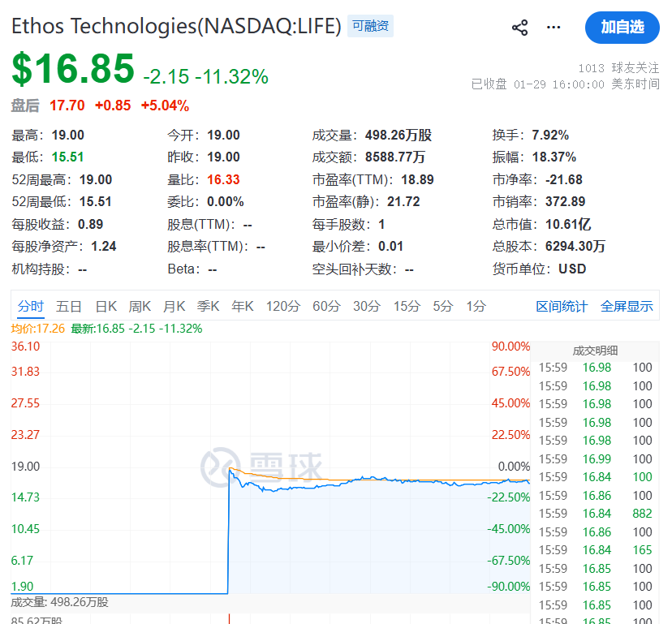This screenshot has height=624, width=672.
Task: Open the three-dot more options menu
Action: click(554, 28)
